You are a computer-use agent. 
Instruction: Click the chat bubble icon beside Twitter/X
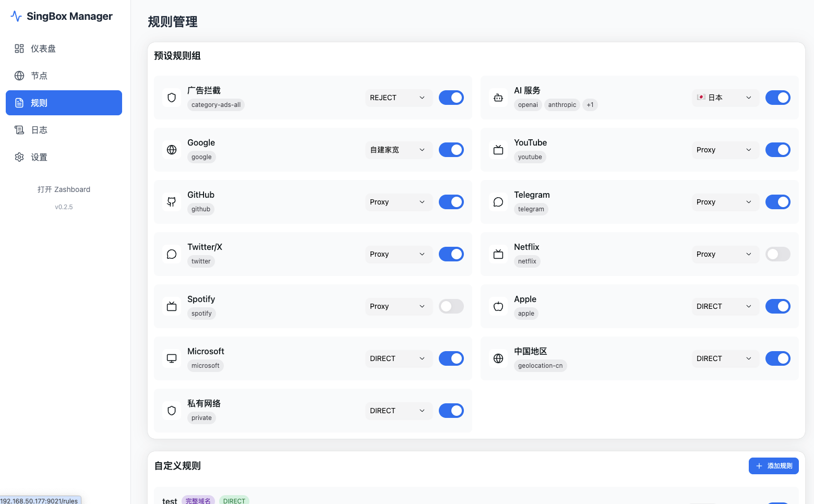[x=172, y=254]
